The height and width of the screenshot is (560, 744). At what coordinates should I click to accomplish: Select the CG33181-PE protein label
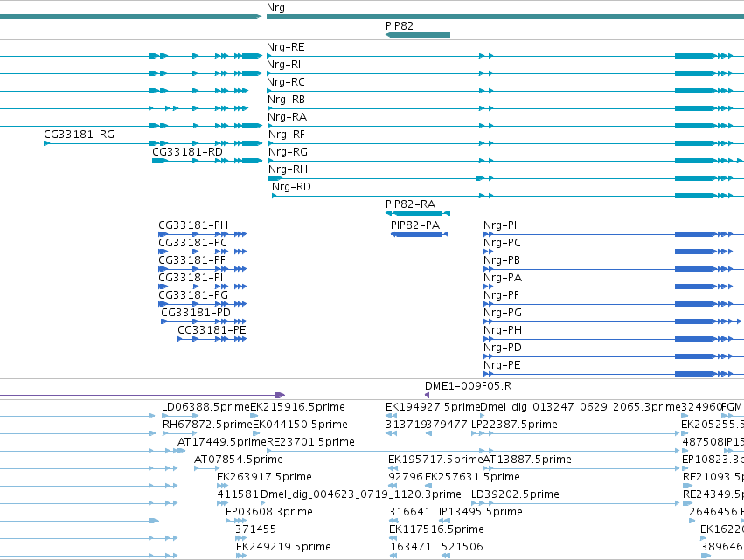(212, 330)
